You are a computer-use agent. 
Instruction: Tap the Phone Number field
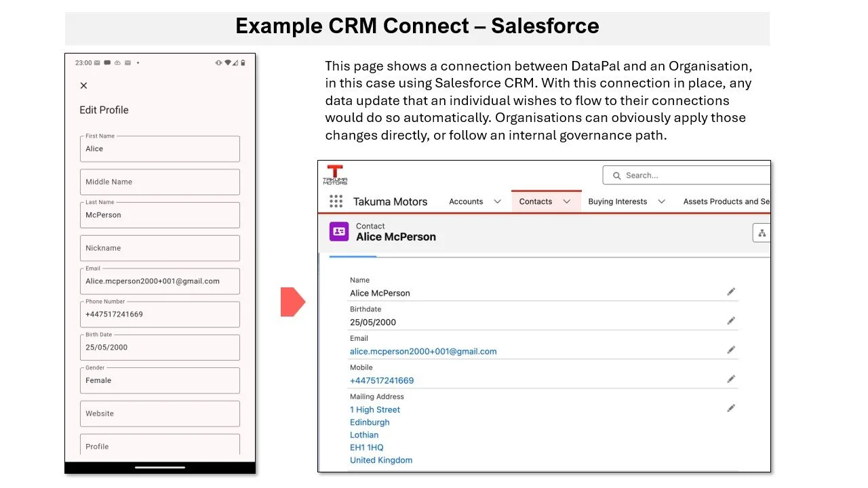tap(160, 314)
